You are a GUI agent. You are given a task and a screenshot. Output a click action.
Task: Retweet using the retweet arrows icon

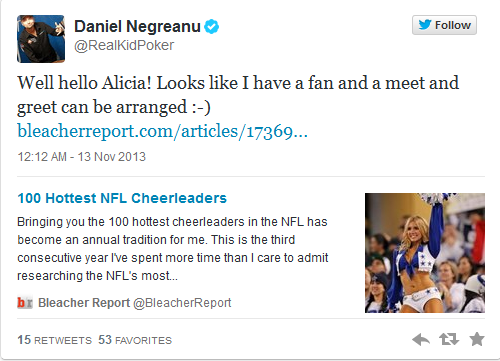click(449, 339)
